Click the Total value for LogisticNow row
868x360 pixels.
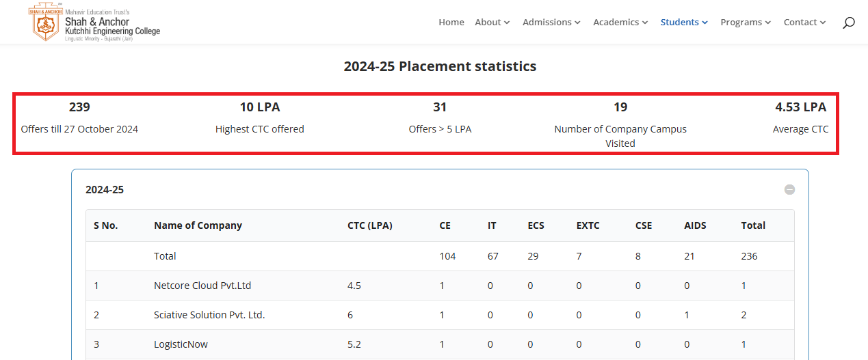[744, 344]
